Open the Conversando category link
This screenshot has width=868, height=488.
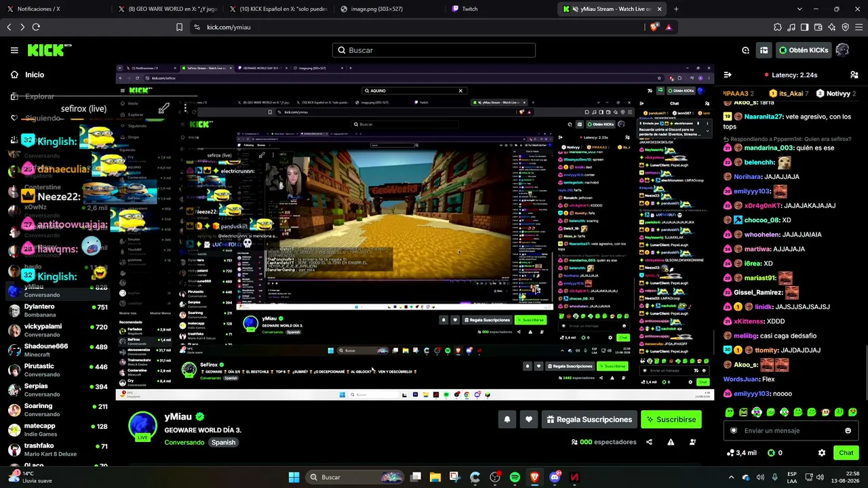click(x=184, y=443)
